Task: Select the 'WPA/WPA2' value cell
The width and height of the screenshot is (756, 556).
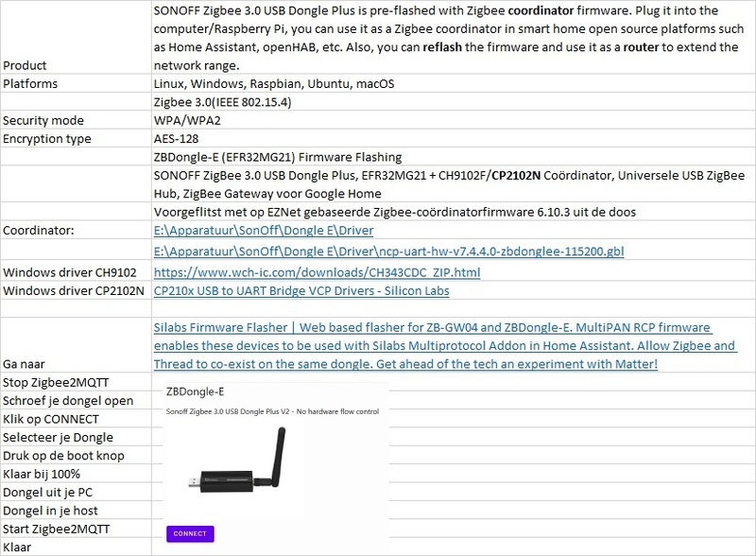Action: [454, 120]
